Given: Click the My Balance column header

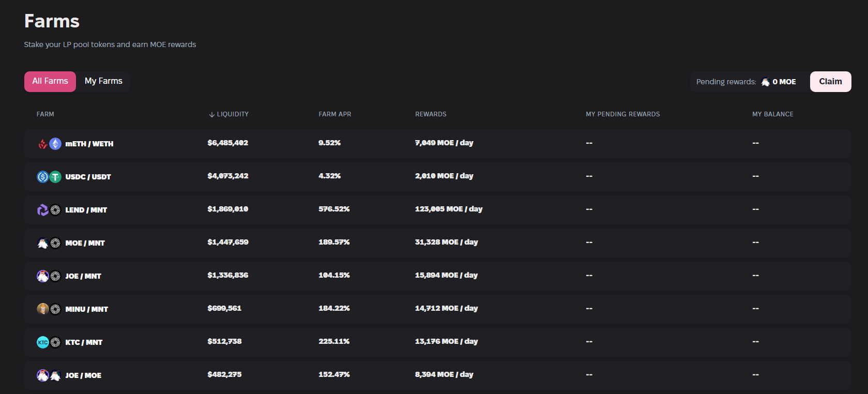Looking at the screenshot, I should click(x=772, y=114).
